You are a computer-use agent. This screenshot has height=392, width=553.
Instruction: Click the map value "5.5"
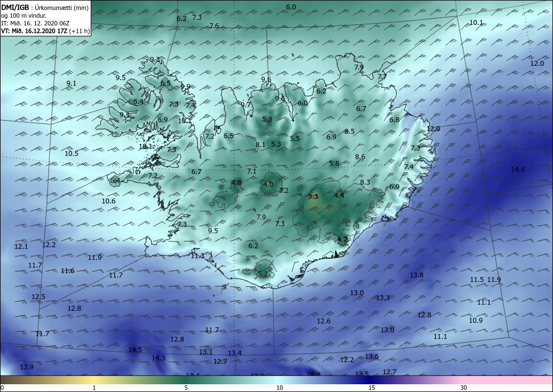pos(295,138)
